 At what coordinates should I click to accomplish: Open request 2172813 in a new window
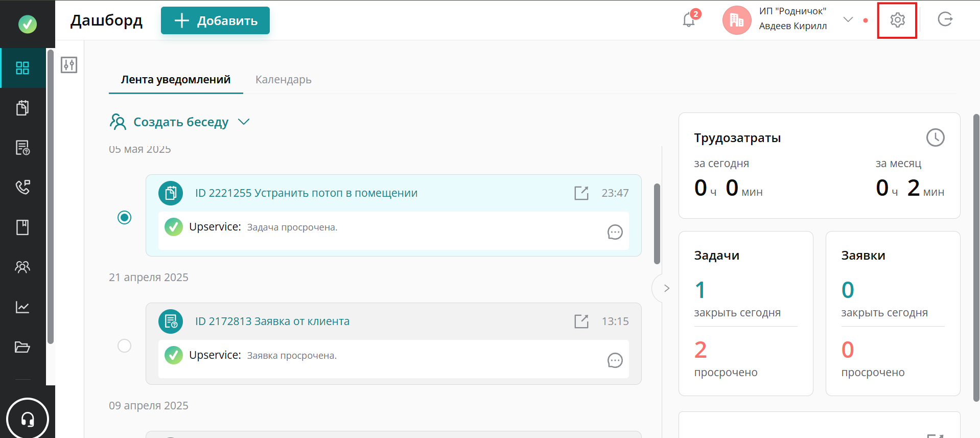581,321
